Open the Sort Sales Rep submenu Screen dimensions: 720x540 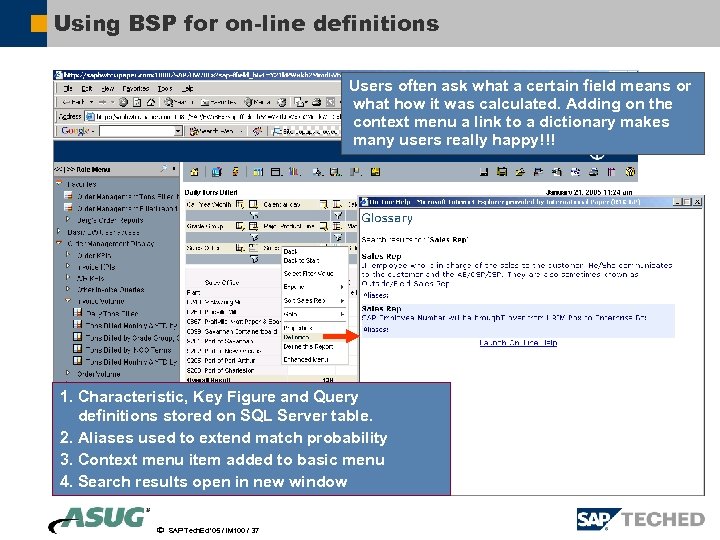click(x=314, y=300)
